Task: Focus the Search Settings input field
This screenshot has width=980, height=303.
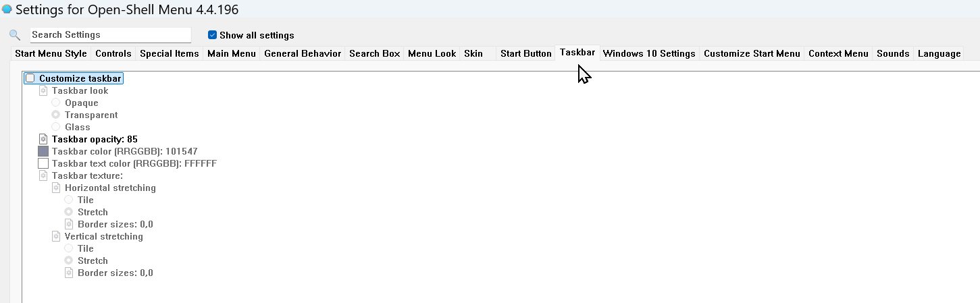Action: pyautogui.click(x=111, y=35)
